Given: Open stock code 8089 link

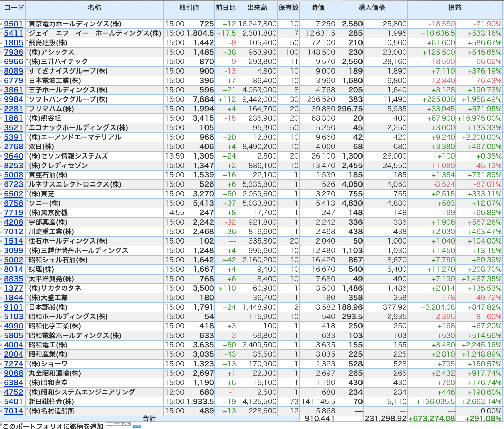Looking at the screenshot, I should tap(13, 71).
